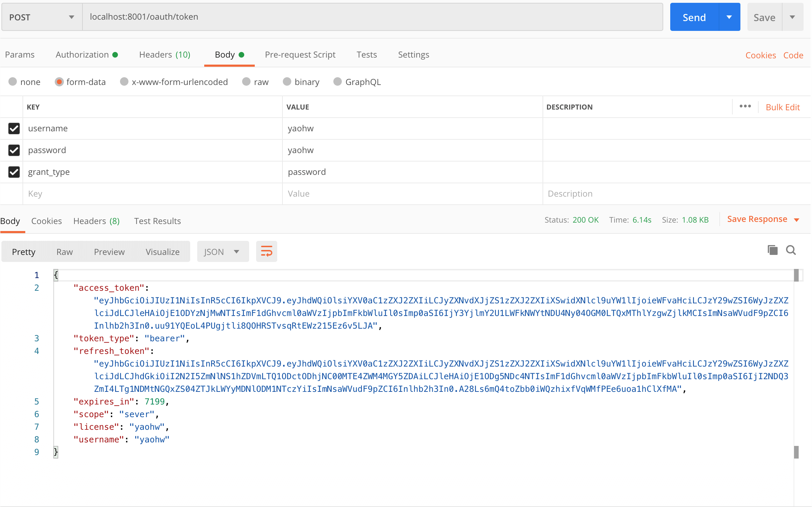The height and width of the screenshot is (507, 812).
Task: Click the Send button
Action: (694, 17)
